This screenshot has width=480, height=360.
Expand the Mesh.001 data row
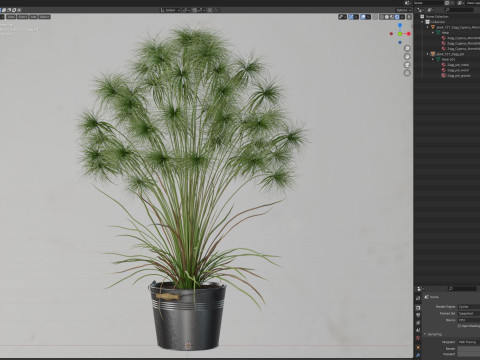pos(433,59)
